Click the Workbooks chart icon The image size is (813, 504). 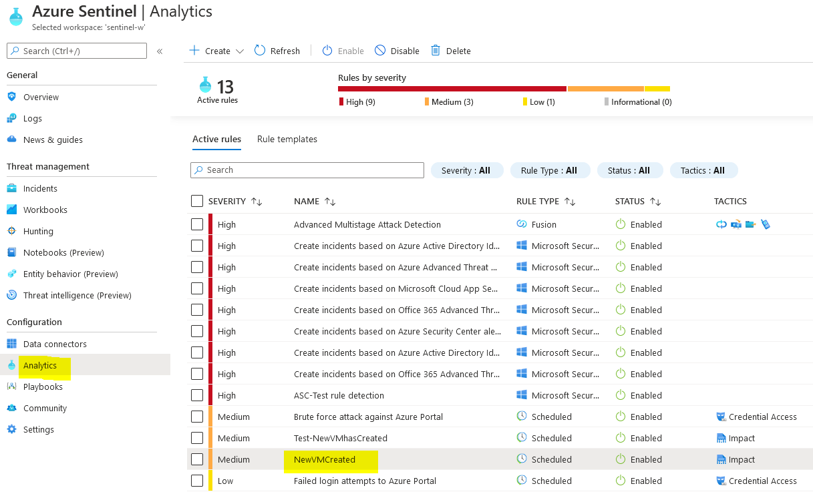point(11,210)
